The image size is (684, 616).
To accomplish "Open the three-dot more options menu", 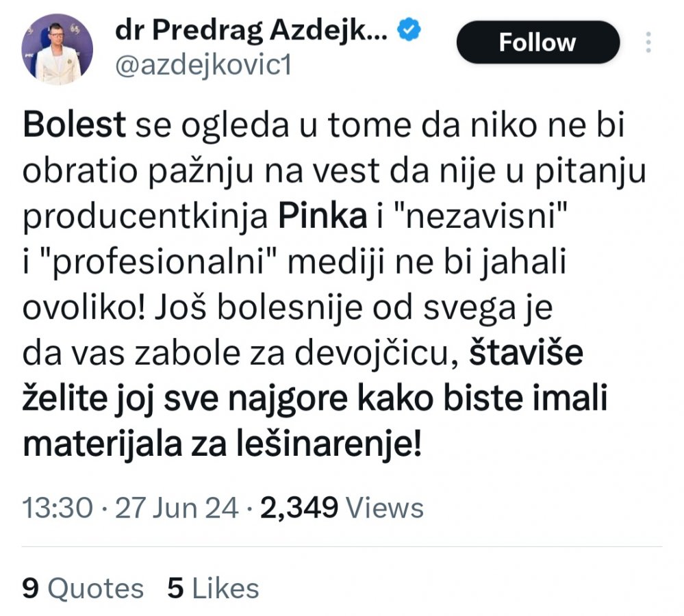I will click(x=648, y=42).
